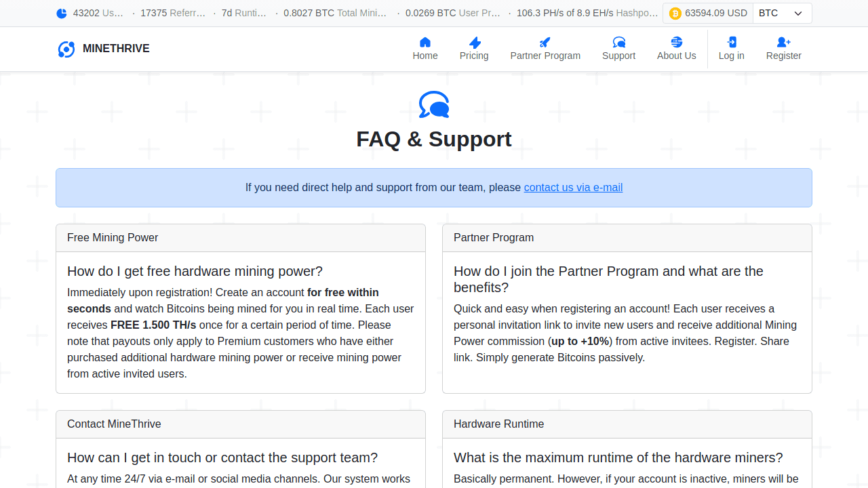Image resolution: width=868 pixels, height=488 pixels.
Task: Click the Log in door icon
Action: [731, 42]
